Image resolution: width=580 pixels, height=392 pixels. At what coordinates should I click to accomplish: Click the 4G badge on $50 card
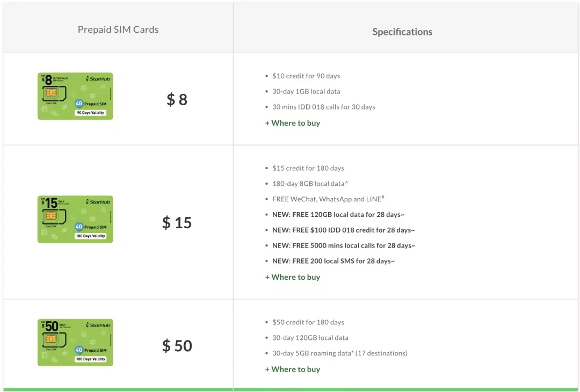point(79,350)
